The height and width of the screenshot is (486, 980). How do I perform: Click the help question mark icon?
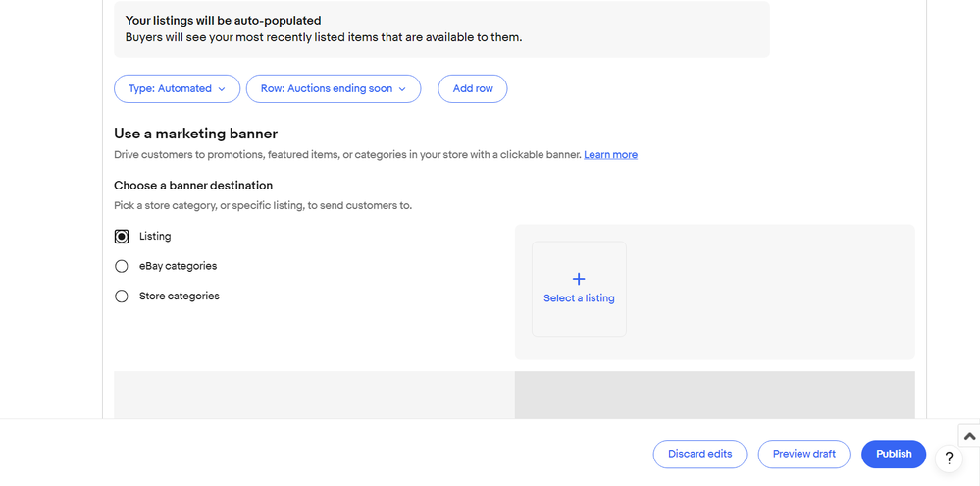tap(949, 459)
